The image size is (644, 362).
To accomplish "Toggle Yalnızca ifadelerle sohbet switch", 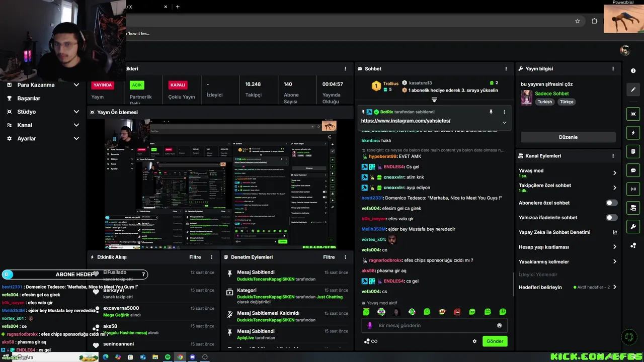I will pos(611,218).
